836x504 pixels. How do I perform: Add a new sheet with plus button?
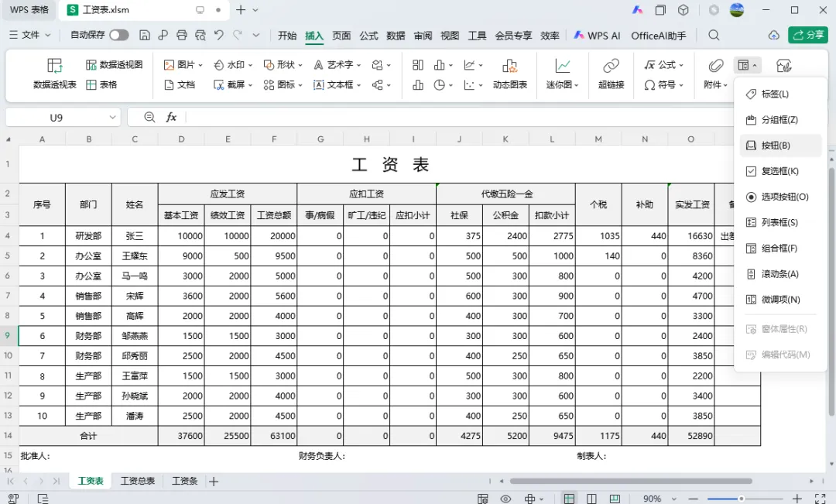214,481
